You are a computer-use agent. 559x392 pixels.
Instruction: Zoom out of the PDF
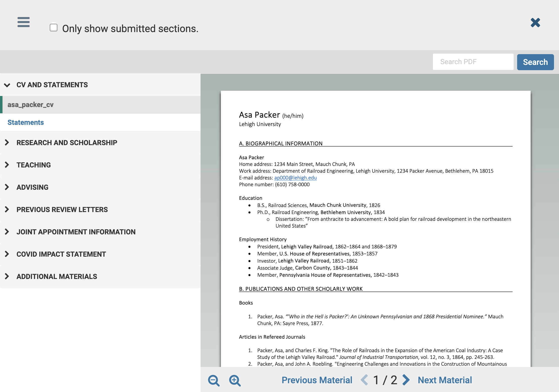(214, 380)
